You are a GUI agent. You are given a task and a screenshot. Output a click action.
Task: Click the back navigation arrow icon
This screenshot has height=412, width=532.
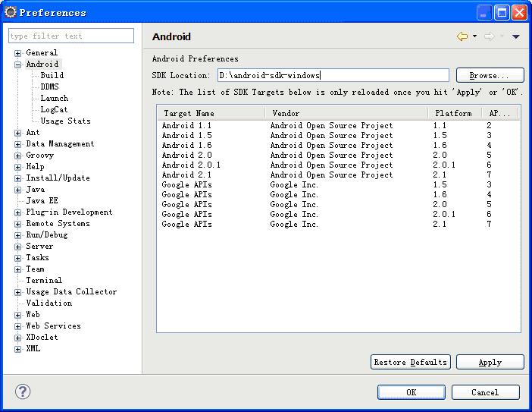[x=462, y=36]
